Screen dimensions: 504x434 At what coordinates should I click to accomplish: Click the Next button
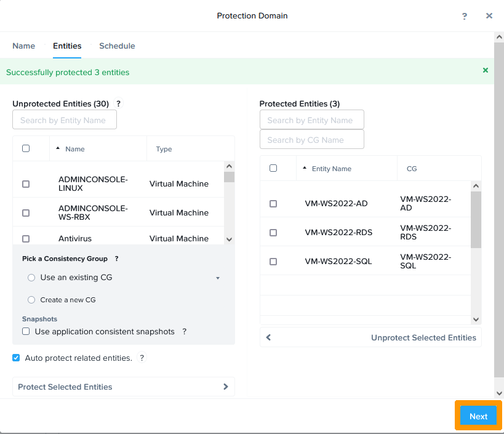click(478, 416)
